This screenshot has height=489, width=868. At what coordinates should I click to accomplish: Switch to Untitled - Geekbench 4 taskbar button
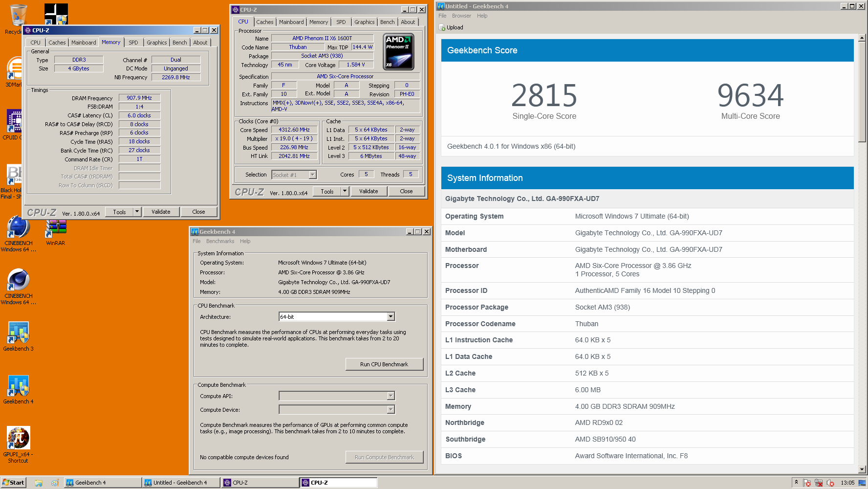tap(181, 483)
